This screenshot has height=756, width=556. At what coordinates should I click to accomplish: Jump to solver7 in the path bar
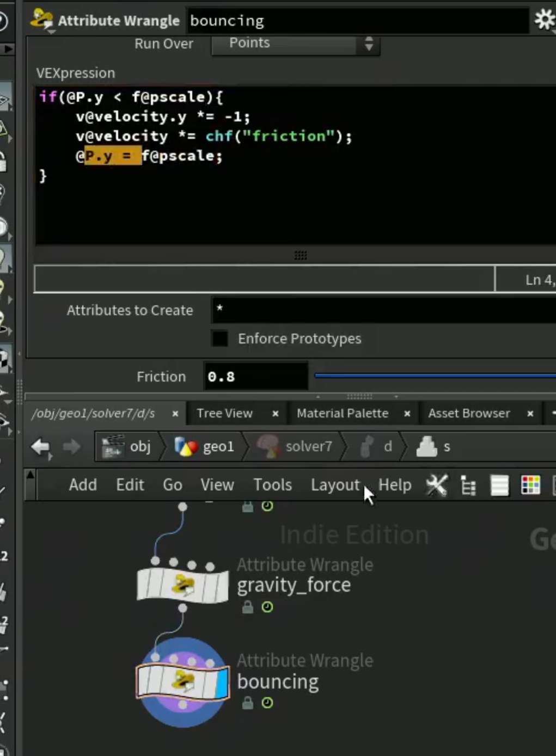click(x=294, y=447)
